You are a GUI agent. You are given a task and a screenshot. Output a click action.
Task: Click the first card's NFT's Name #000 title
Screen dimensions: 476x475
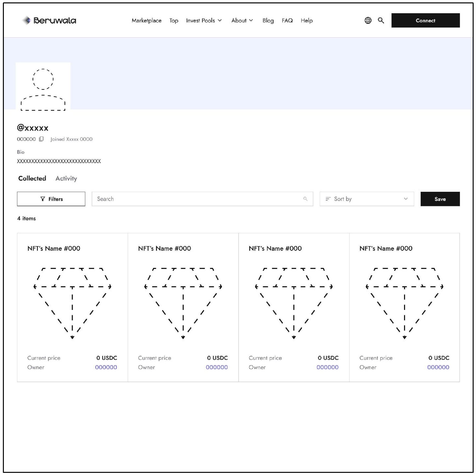coord(54,248)
